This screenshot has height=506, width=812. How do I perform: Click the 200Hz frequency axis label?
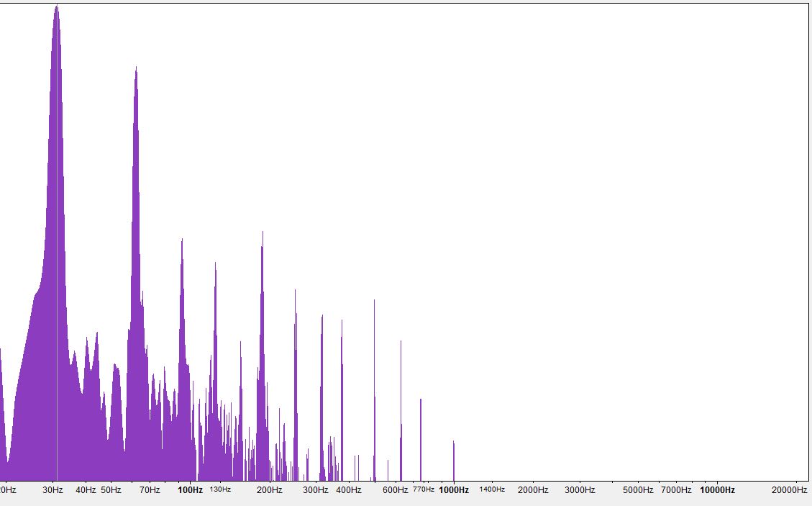pyautogui.click(x=269, y=490)
